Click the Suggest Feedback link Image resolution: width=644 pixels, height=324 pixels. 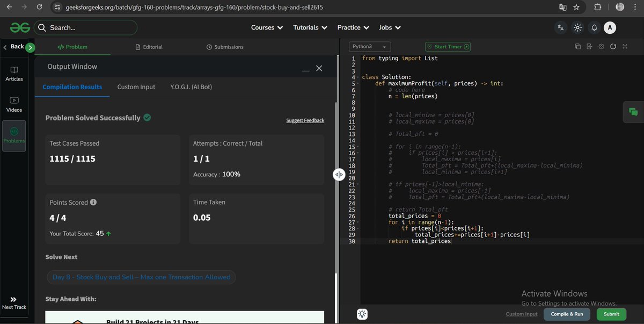click(305, 120)
